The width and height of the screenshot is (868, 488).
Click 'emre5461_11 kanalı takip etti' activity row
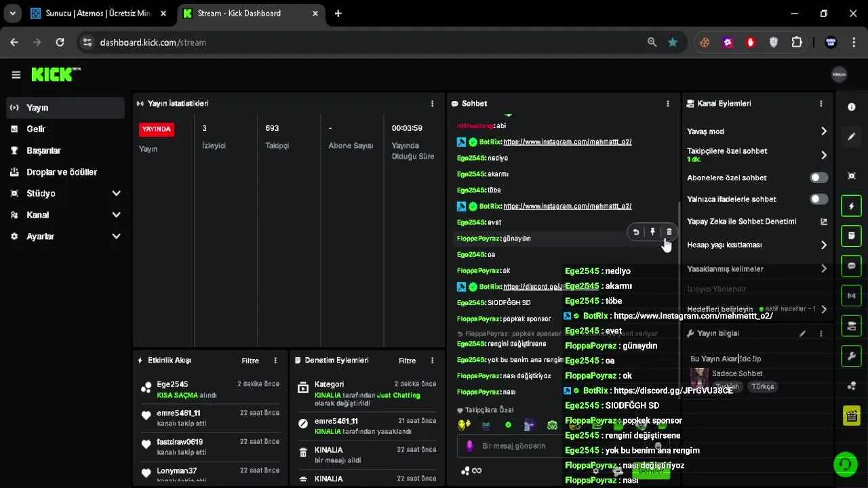pos(211,418)
